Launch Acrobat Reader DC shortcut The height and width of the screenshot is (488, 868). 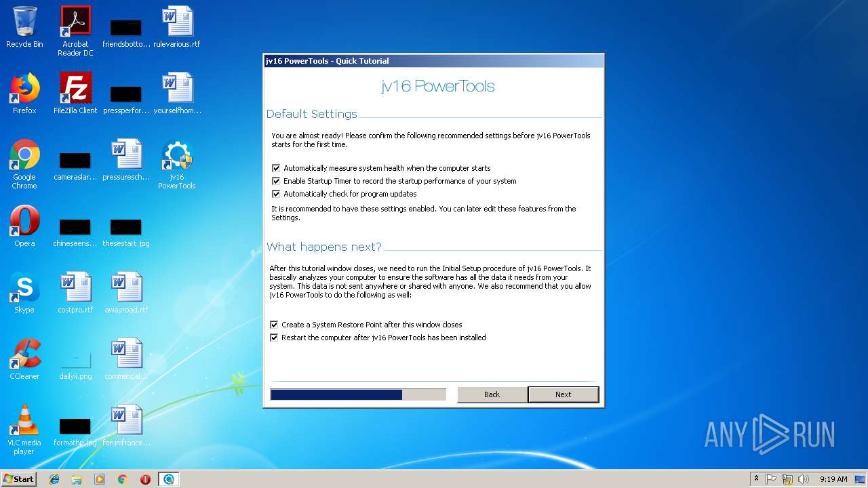click(75, 31)
